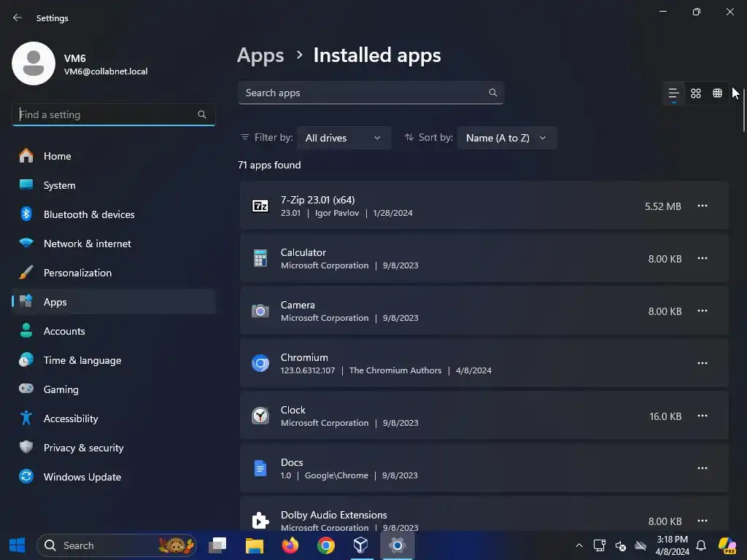This screenshot has width=747, height=560.
Task: Launch Google Chrome from the taskbar
Action: click(x=326, y=545)
